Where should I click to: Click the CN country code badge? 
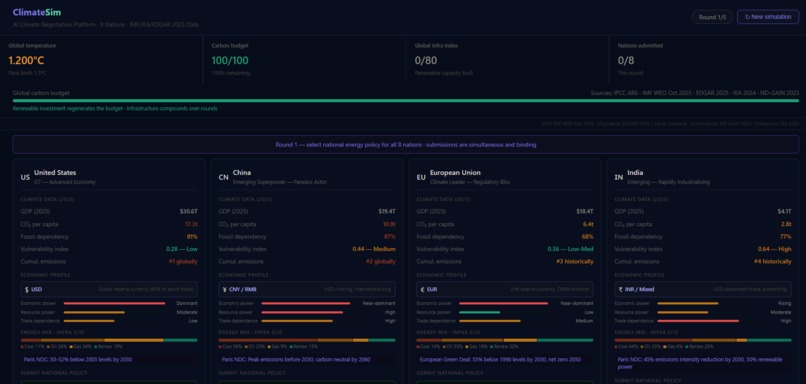click(223, 177)
